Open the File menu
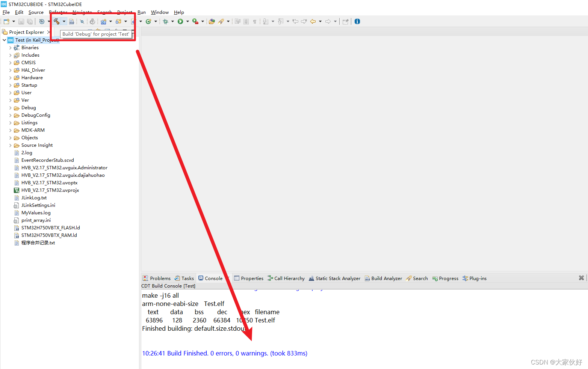 6,12
